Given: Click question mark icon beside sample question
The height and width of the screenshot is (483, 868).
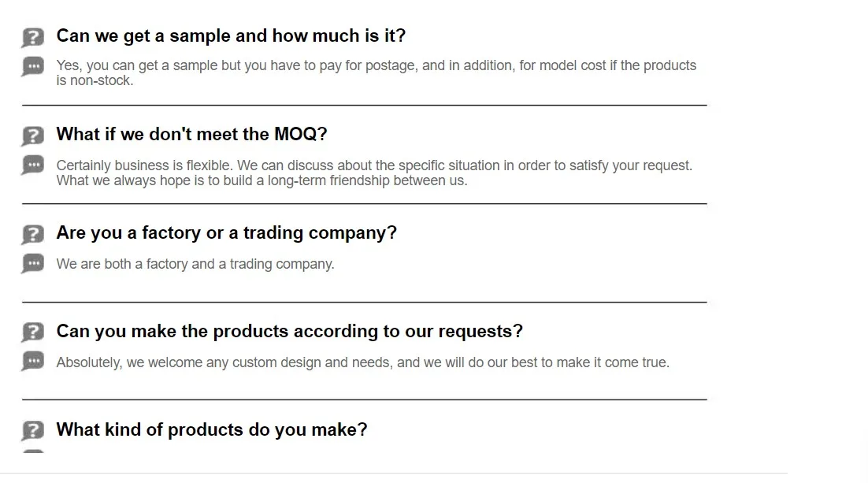Looking at the screenshot, I should point(32,37).
